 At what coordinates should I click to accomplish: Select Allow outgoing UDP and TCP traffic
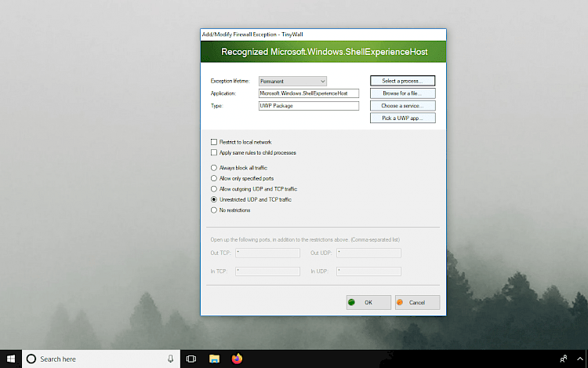pyautogui.click(x=214, y=189)
